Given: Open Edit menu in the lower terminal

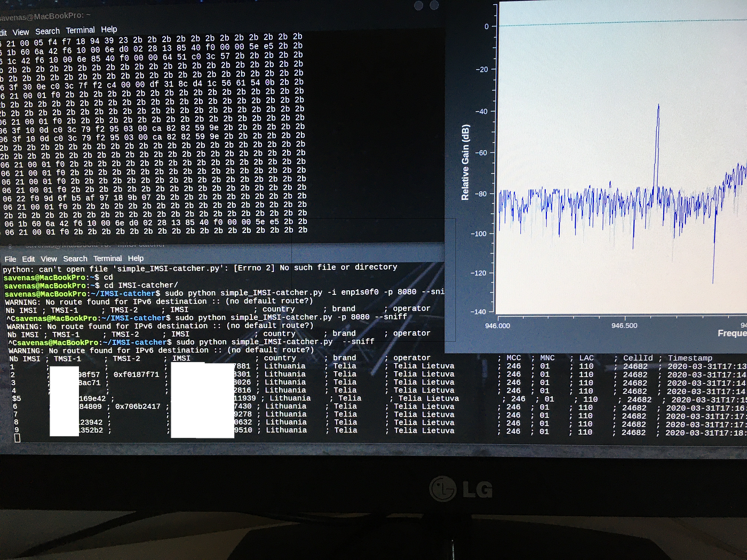Looking at the screenshot, I should (x=28, y=259).
